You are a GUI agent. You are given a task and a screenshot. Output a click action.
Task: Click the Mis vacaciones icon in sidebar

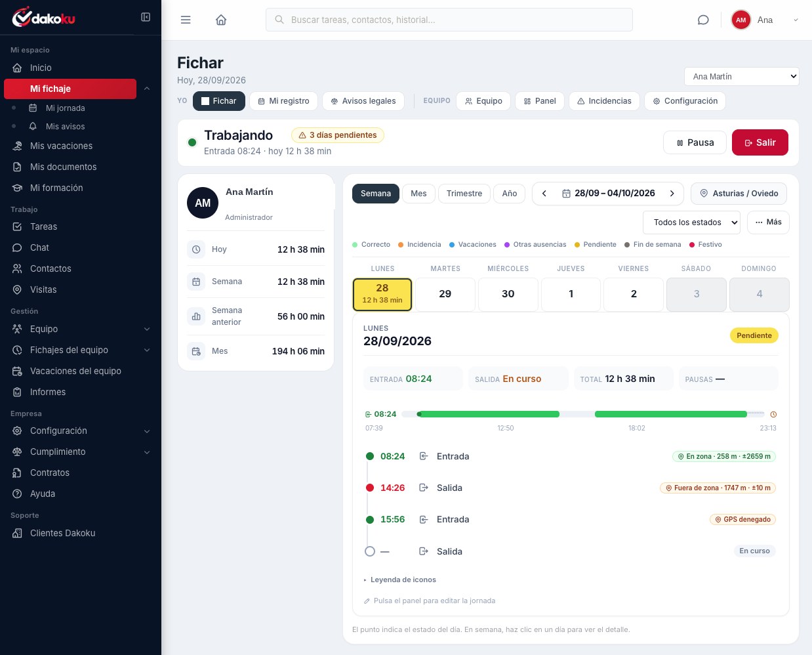(x=18, y=146)
